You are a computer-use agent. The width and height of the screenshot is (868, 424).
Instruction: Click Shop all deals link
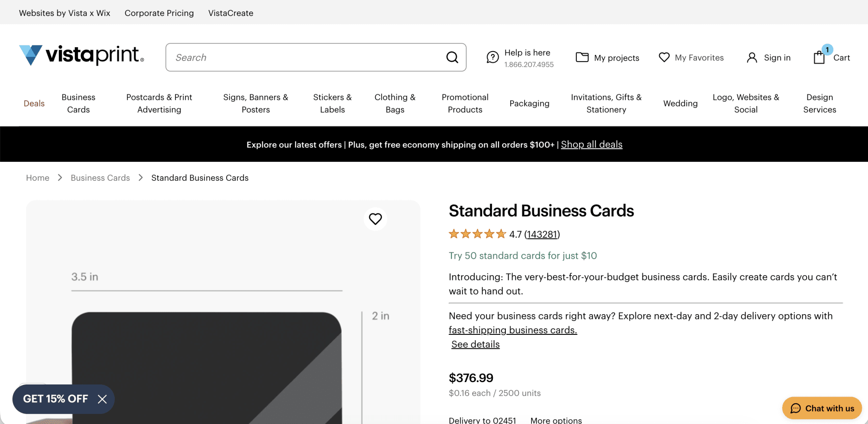click(x=592, y=145)
